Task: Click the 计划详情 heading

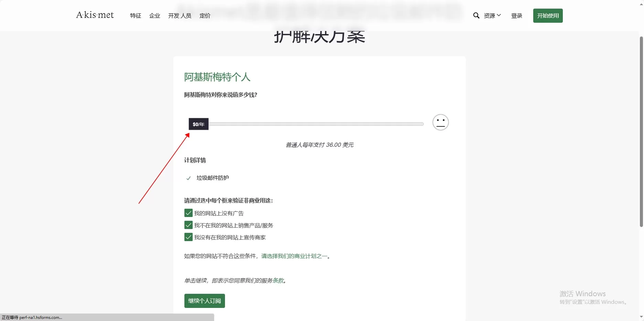Action: (195, 160)
